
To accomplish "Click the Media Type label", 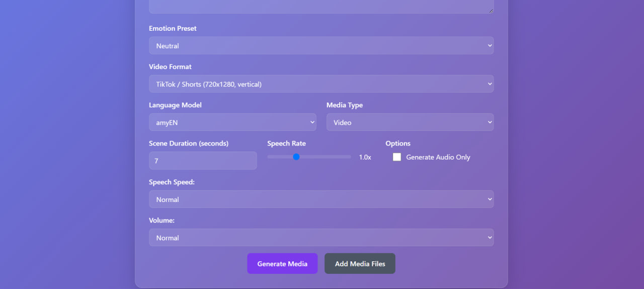I will [x=345, y=105].
